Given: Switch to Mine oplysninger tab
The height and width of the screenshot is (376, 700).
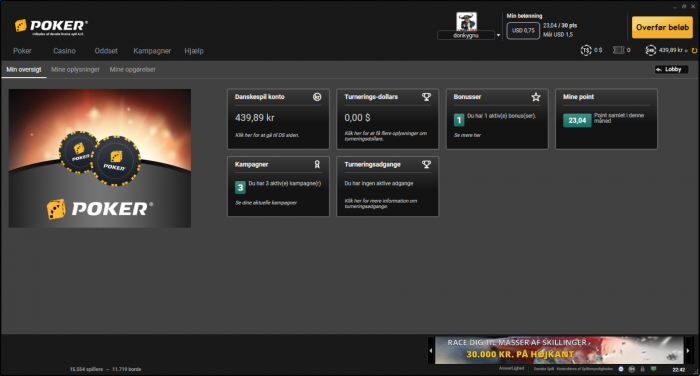Looking at the screenshot, I should pos(75,70).
